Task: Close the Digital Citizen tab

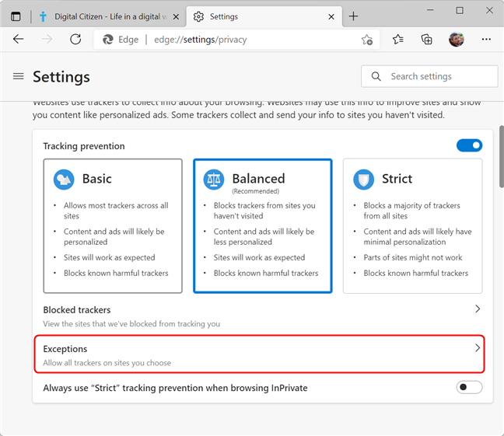Action: [176, 16]
